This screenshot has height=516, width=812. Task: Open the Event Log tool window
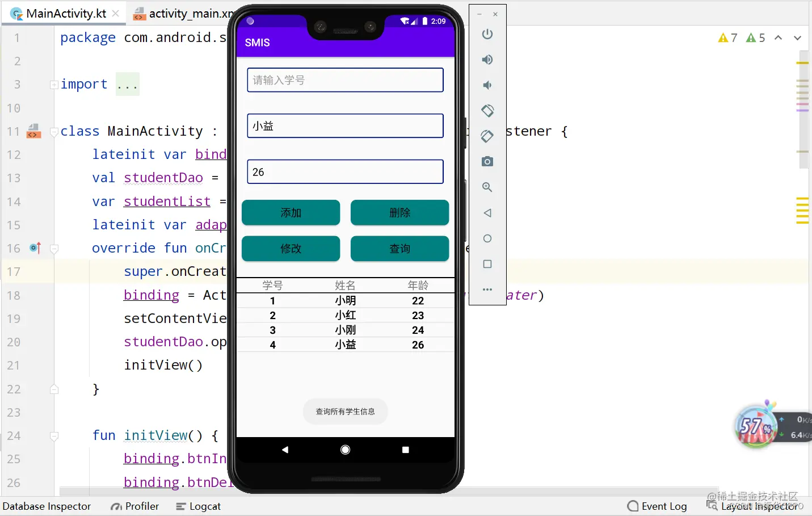[x=657, y=506]
